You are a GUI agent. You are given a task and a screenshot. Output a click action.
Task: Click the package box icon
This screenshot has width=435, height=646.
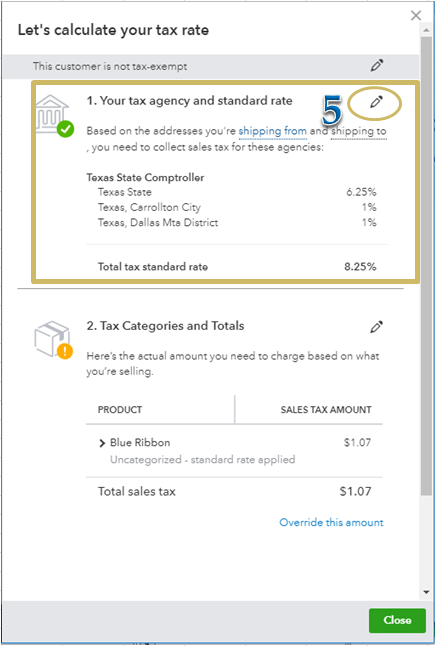coord(51,338)
